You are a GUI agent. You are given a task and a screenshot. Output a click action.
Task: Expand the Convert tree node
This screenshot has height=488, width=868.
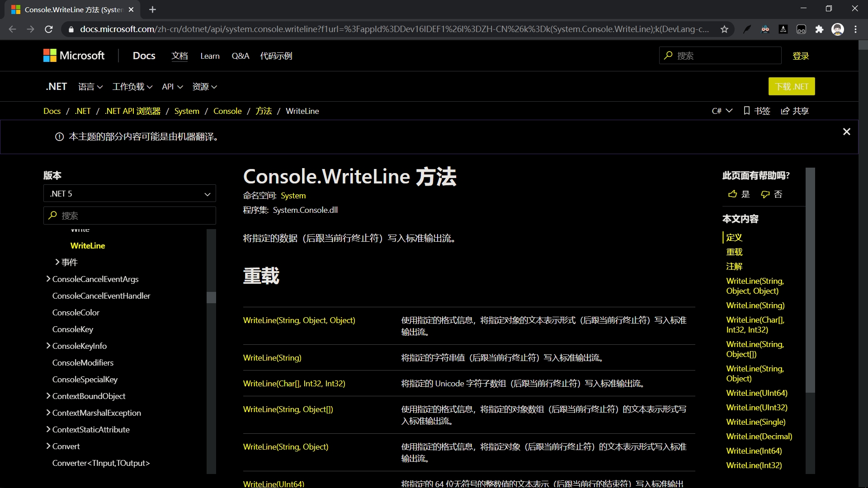[x=48, y=446]
